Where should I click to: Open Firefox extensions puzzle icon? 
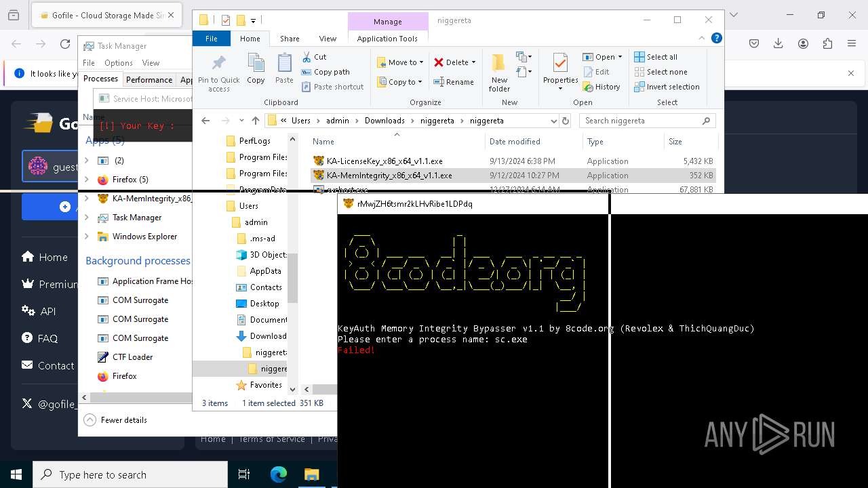(827, 44)
